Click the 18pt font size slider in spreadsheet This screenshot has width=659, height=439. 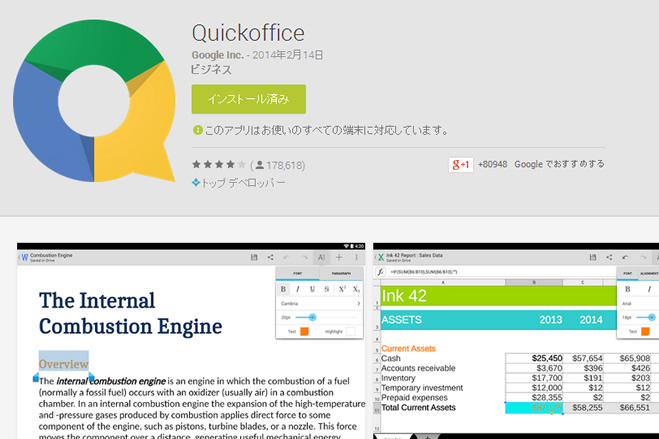647,317
